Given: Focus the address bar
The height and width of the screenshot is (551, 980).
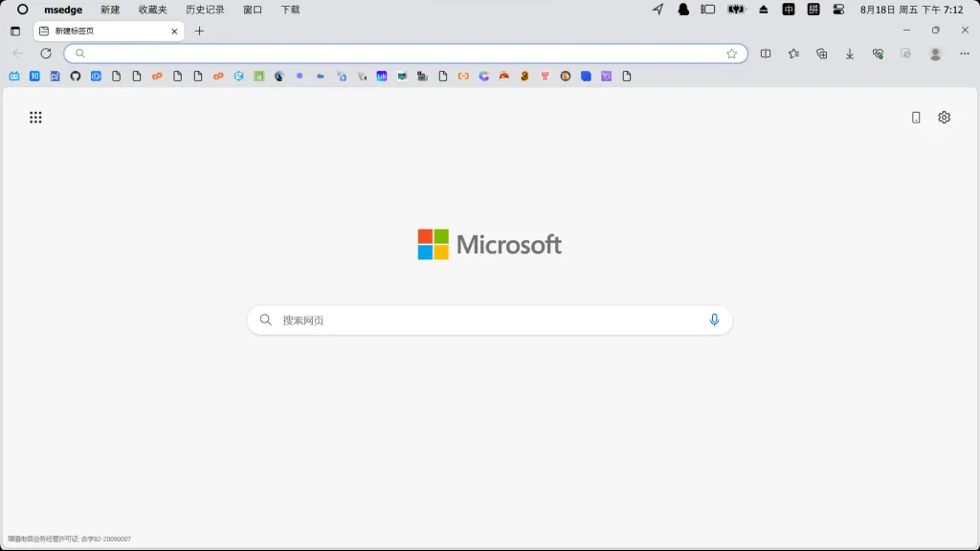Looking at the screenshot, I should [406, 54].
